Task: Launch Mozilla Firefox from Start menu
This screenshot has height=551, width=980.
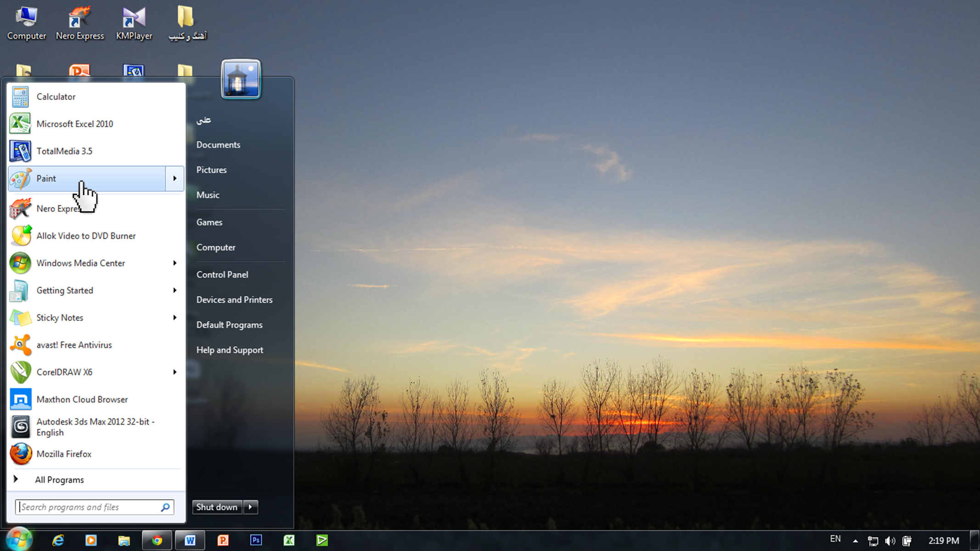Action: point(64,454)
